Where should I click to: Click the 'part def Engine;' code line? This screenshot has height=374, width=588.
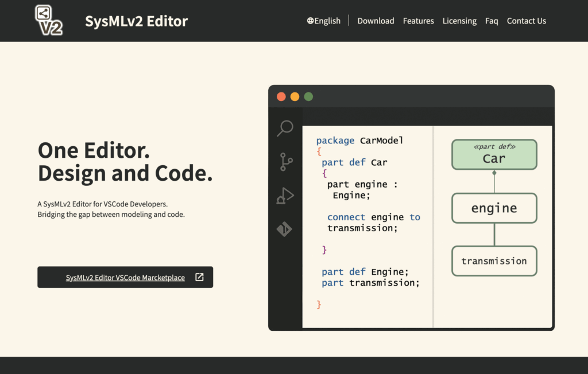[x=365, y=272]
